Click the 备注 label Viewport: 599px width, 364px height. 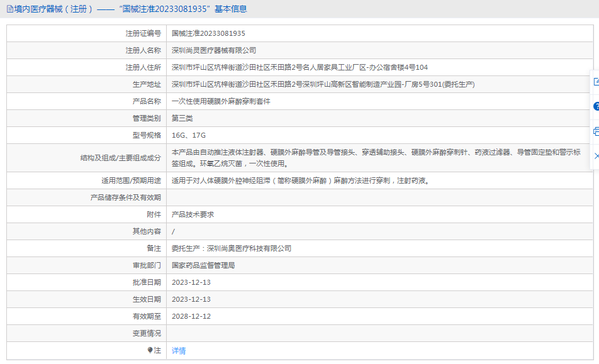[154, 248]
